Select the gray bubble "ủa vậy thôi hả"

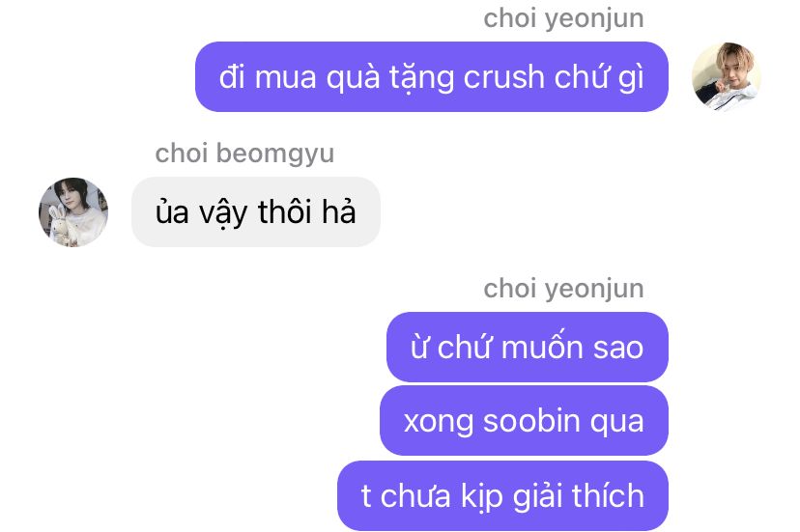(x=256, y=212)
